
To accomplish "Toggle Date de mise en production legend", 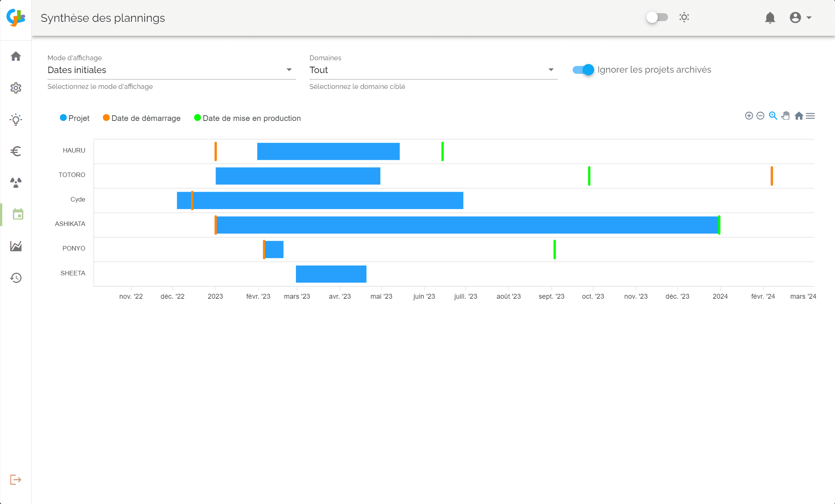I will [247, 118].
